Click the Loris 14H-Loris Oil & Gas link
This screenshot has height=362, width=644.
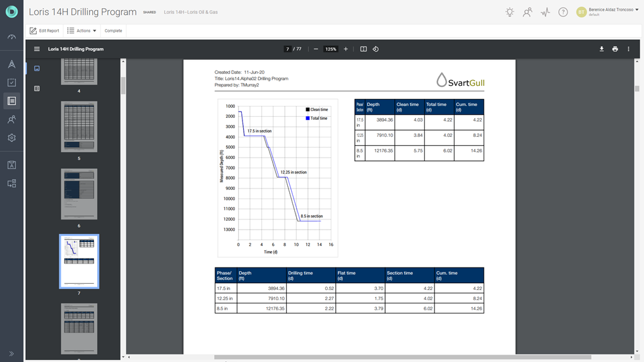(191, 12)
